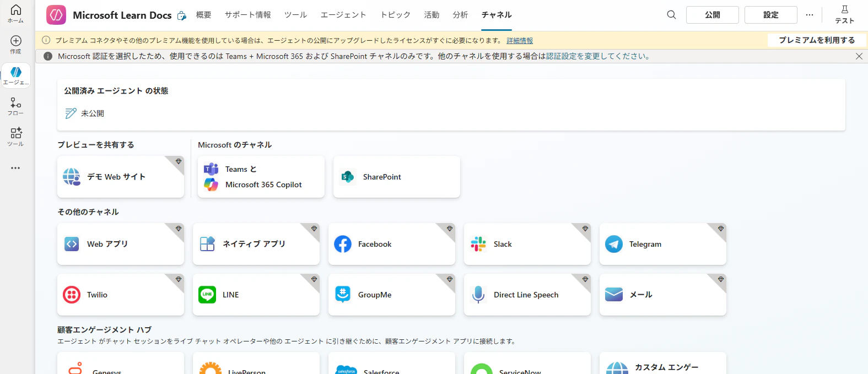Open the Salesforce engagement hub card
Image resolution: width=868 pixels, height=374 pixels.
pyautogui.click(x=392, y=364)
